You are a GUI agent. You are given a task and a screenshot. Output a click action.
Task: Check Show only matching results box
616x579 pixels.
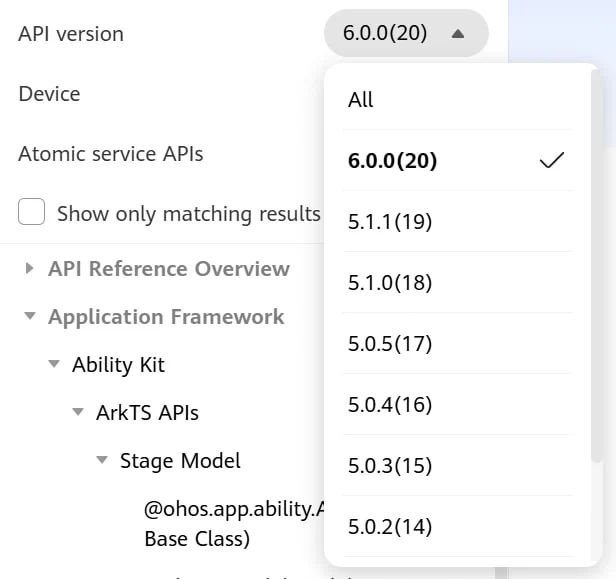point(31,212)
